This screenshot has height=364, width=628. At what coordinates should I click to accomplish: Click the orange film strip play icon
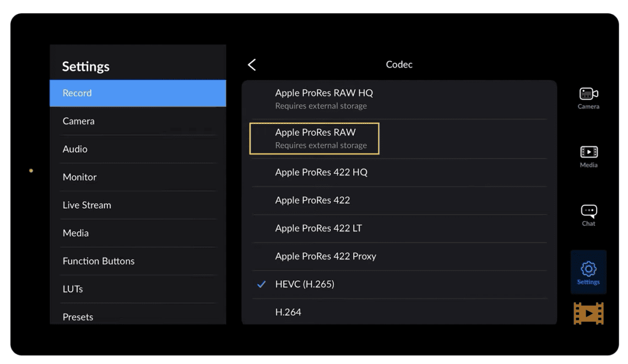tap(588, 313)
